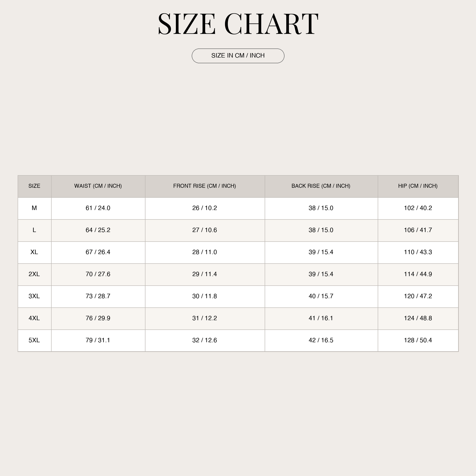Click the M size row label

click(35, 208)
